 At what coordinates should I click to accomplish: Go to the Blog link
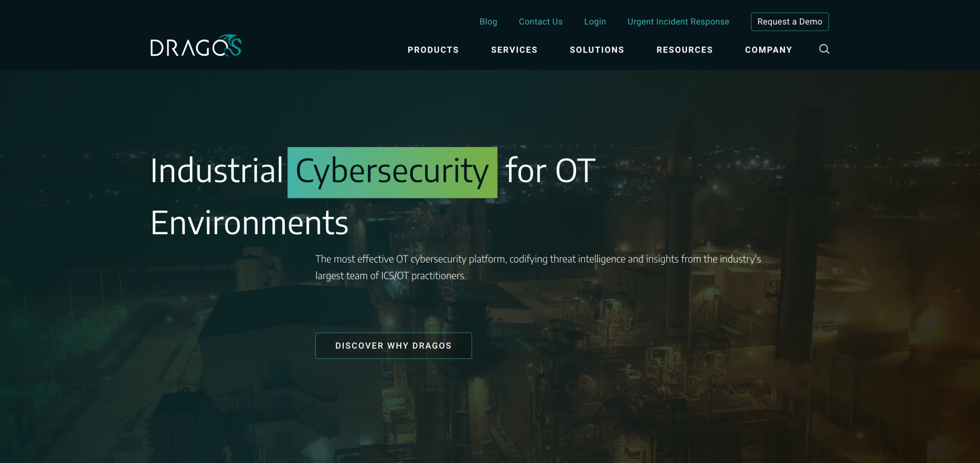[x=488, y=21]
